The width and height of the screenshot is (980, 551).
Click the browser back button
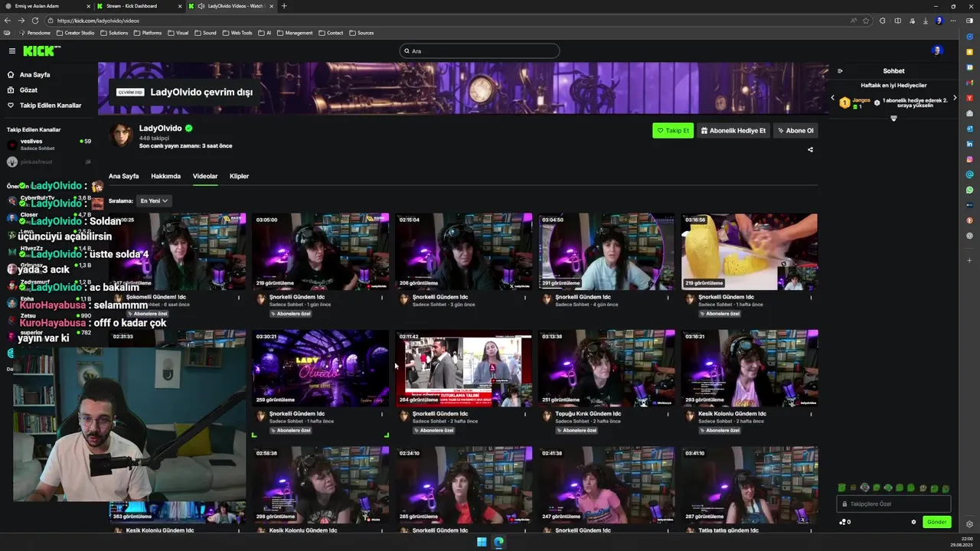[8, 21]
